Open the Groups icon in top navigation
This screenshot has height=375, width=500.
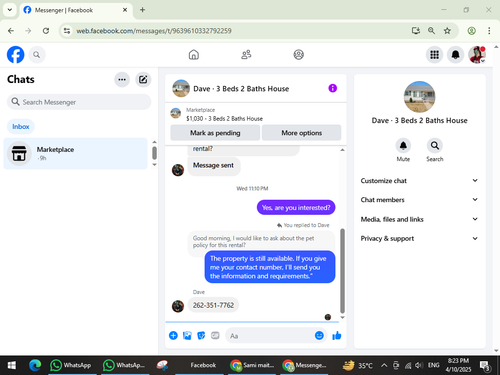[x=298, y=55]
